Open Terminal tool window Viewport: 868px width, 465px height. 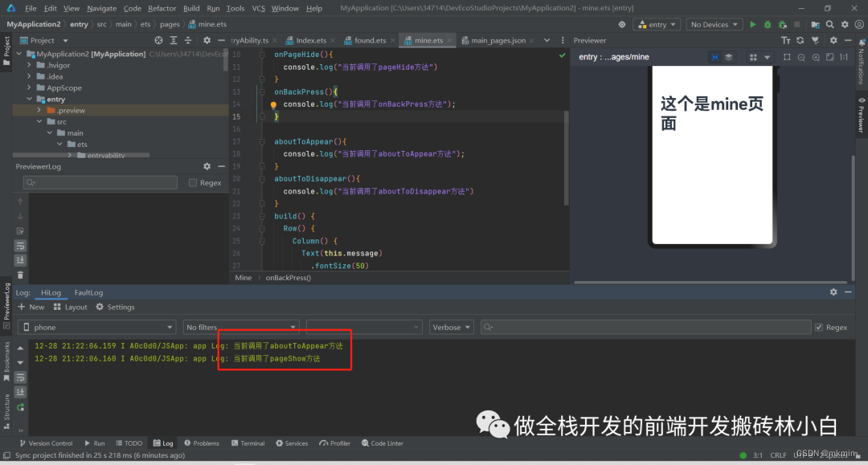(248, 443)
